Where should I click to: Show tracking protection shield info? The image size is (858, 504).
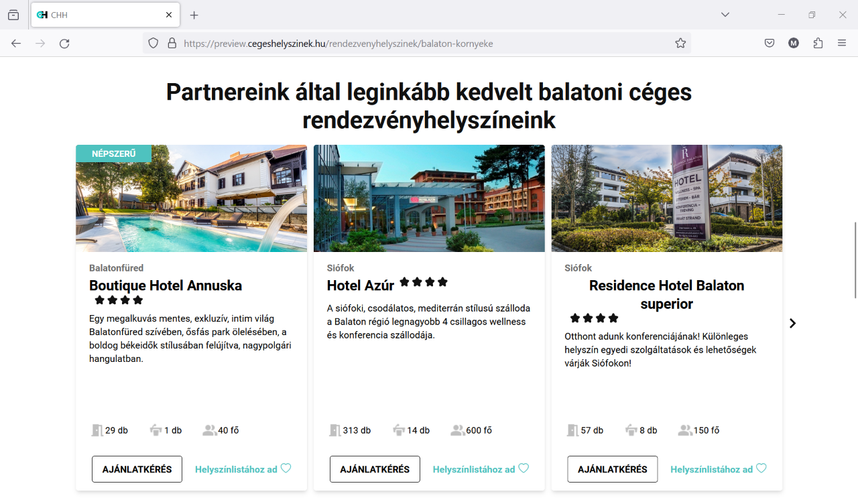[154, 44]
